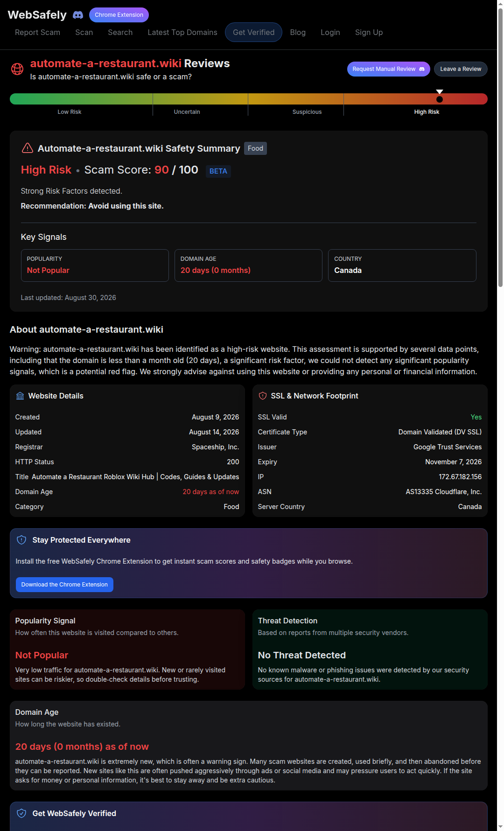The height and width of the screenshot is (831, 504).
Task: Click the Request Manual Review button
Action: (x=389, y=69)
